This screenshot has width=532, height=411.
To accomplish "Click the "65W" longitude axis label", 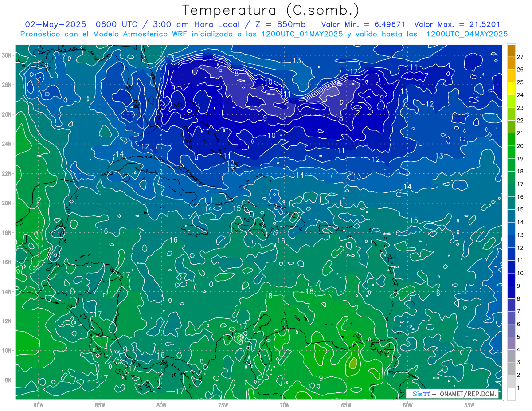I will pos(346,405).
